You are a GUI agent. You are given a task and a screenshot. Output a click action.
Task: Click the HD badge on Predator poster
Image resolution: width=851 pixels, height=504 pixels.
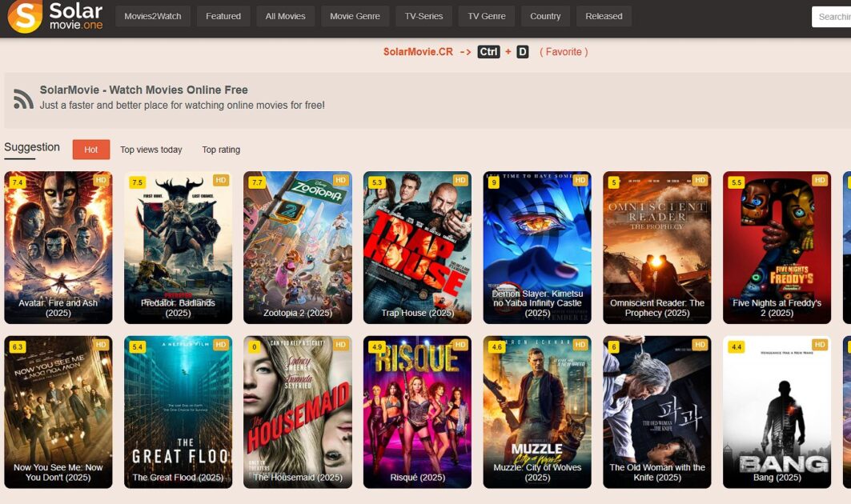[220, 180]
